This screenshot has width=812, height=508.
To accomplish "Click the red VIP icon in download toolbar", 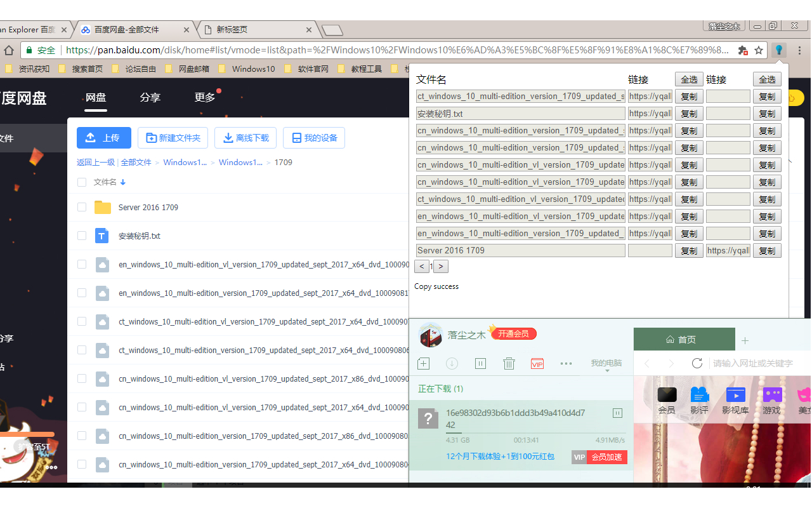I will coord(537,364).
